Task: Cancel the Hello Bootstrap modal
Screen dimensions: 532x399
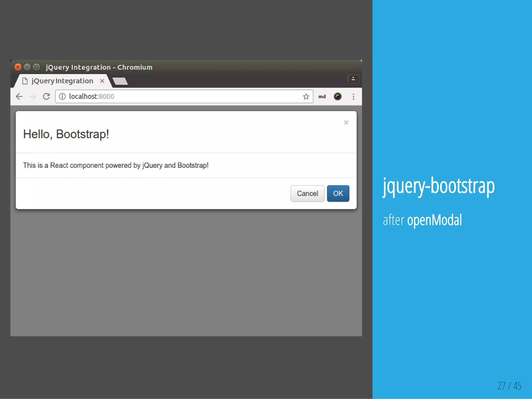Action: (x=307, y=194)
